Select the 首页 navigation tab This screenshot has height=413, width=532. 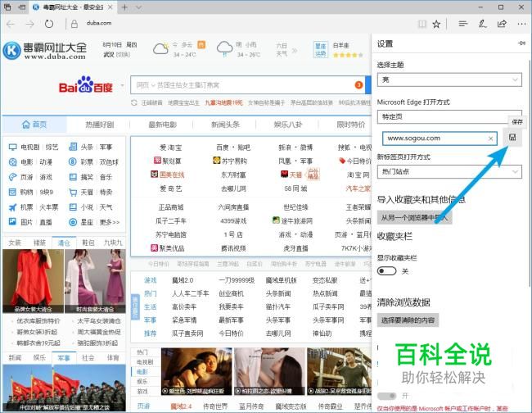click(34, 125)
